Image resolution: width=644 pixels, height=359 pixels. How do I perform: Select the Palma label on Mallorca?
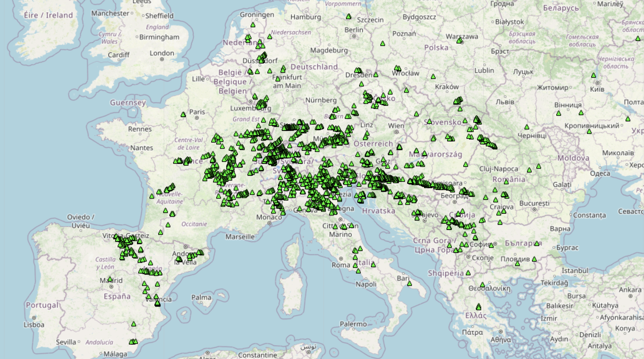[x=201, y=297]
